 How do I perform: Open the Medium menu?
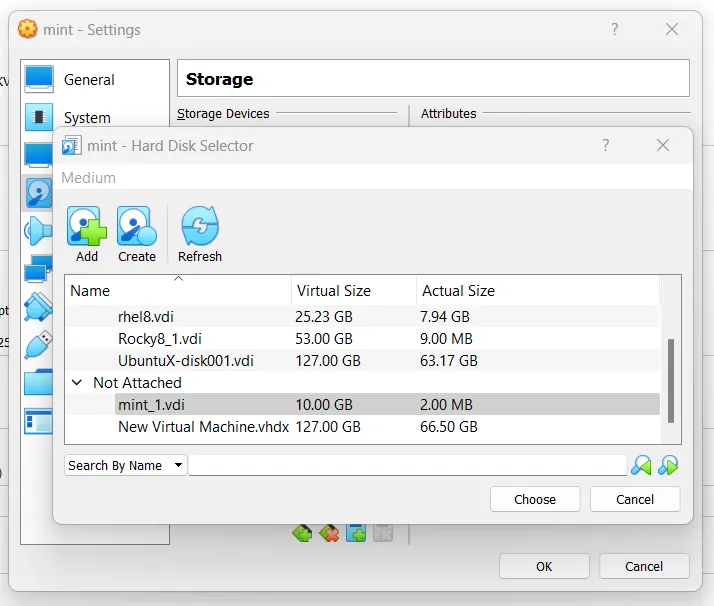[88, 178]
